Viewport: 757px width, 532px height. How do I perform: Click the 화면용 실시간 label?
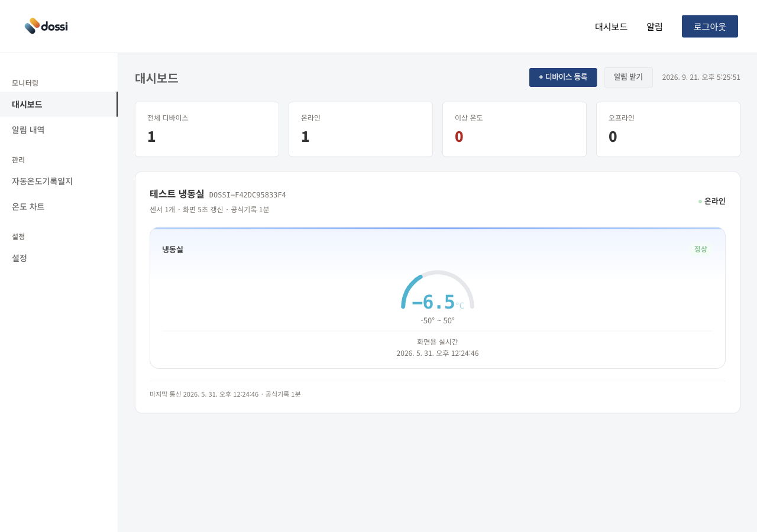[438, 342]
